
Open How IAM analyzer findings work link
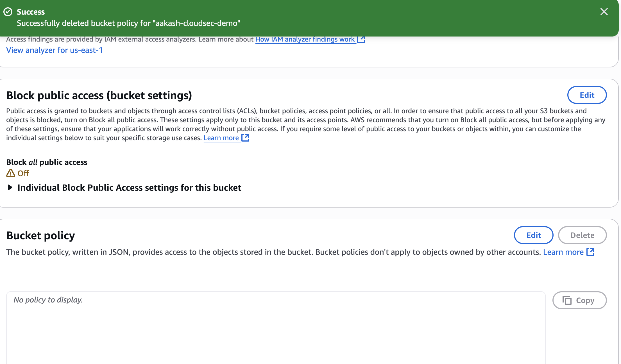coord(305,39)
